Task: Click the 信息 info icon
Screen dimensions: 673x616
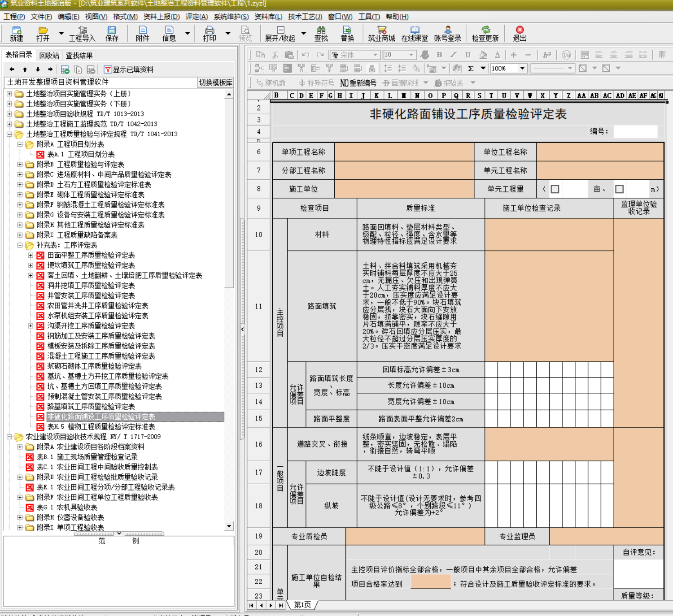Action: click(x=169, y=30)
